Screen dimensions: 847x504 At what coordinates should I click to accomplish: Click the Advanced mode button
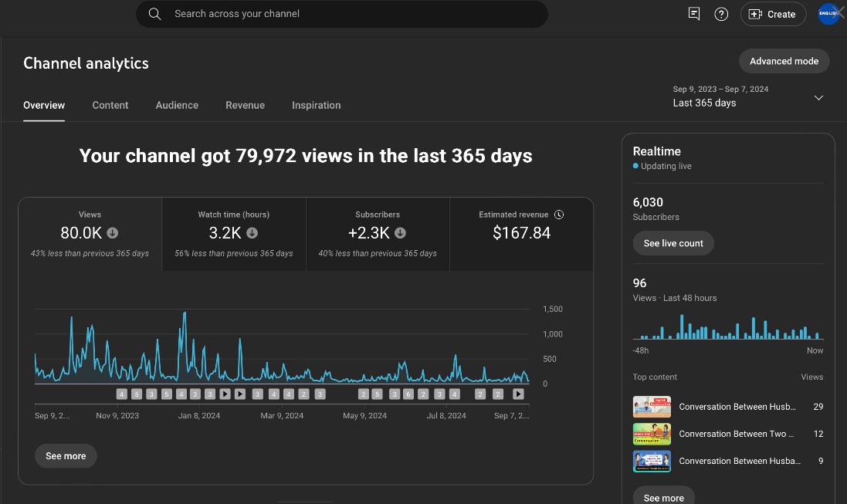[x=784, y=61]
